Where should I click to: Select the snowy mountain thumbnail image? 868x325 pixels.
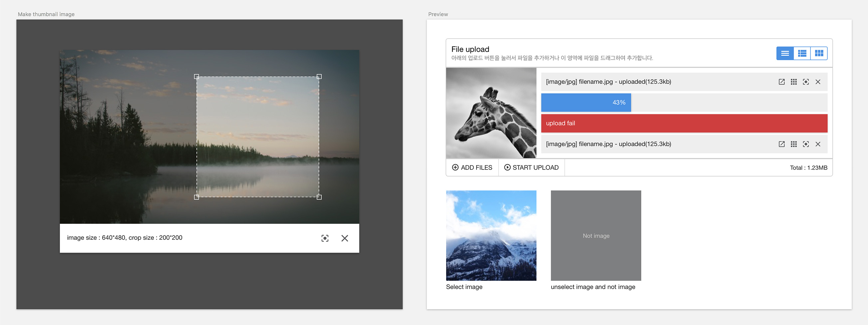491,235
